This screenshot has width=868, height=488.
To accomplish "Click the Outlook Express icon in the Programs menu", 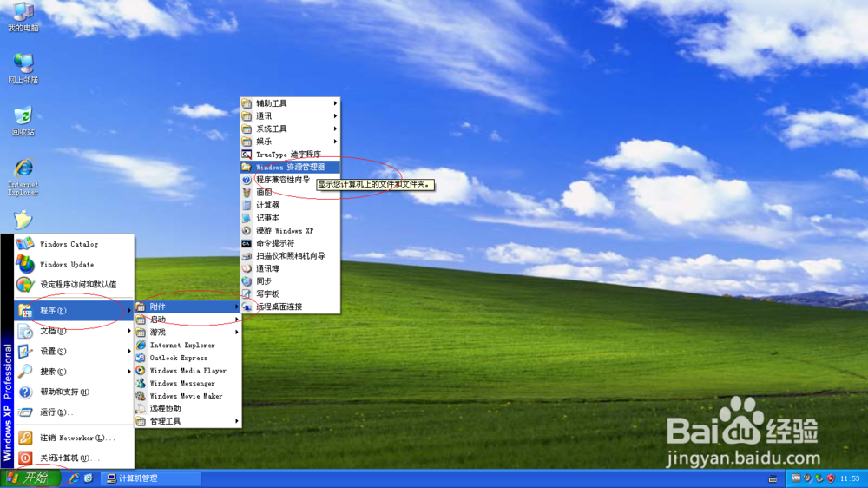I will (x=141, y=358).
